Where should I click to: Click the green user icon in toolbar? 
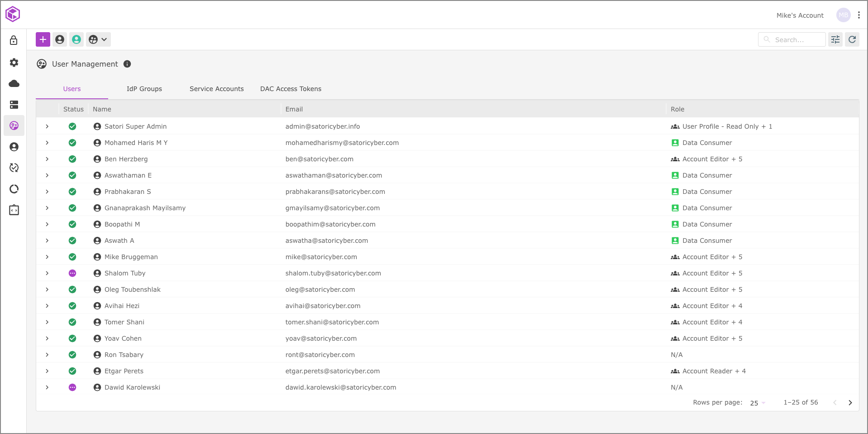pos(76,39)
